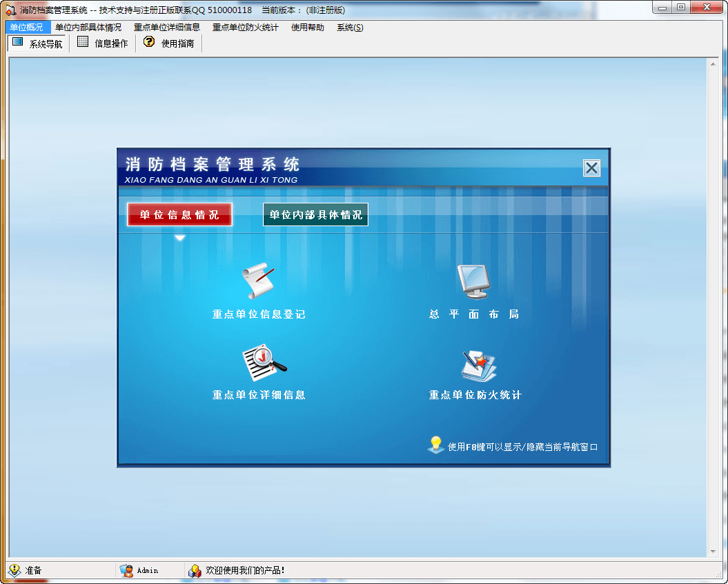
Task: Open the 重点单位详细信息 menu
Action: point(167,28)
